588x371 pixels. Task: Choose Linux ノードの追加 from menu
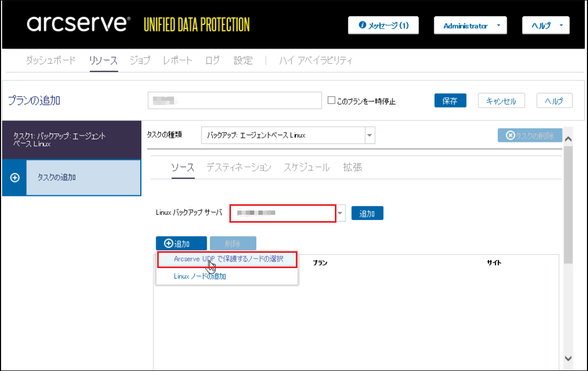click(x=200, y=276)
